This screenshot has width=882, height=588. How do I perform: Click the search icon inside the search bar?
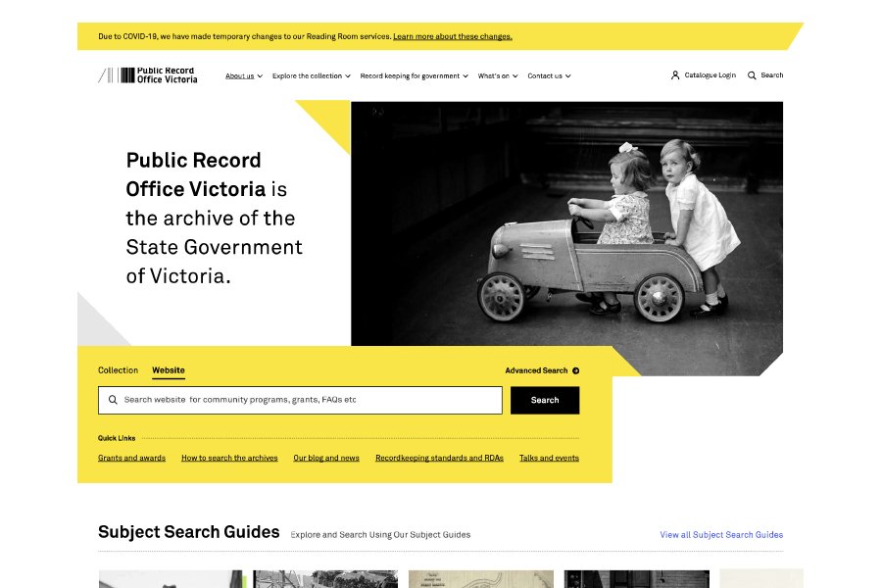click(113, 400)
